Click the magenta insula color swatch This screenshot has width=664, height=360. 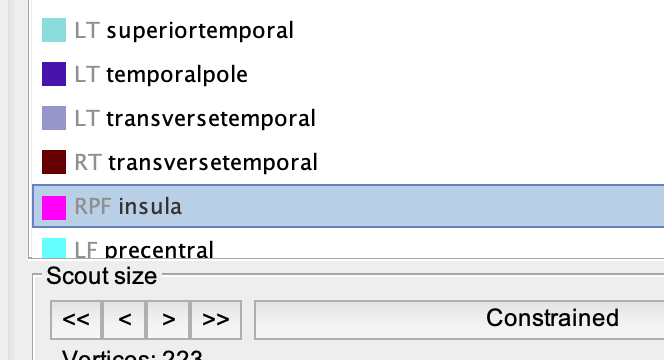[54, 208]
